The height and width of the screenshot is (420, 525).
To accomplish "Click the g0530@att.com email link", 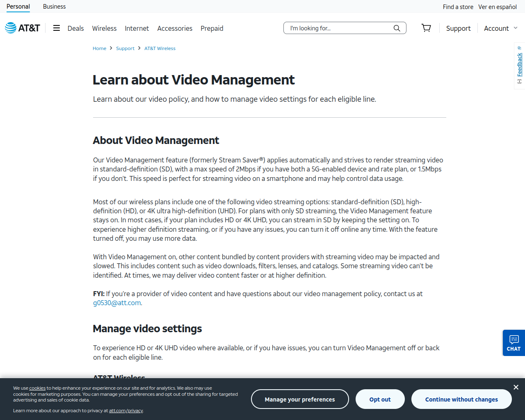I will [117, 303].
